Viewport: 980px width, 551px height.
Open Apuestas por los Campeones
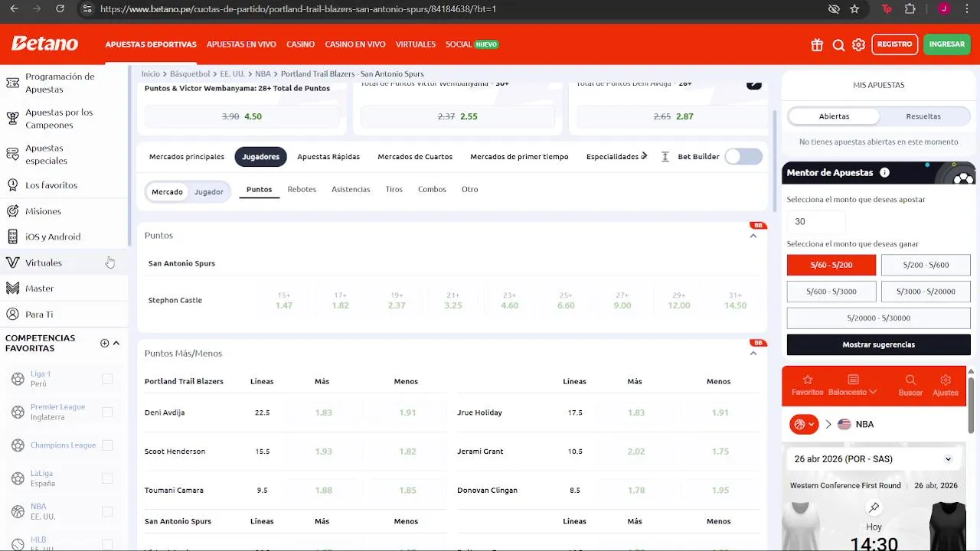tap(64, 119)
